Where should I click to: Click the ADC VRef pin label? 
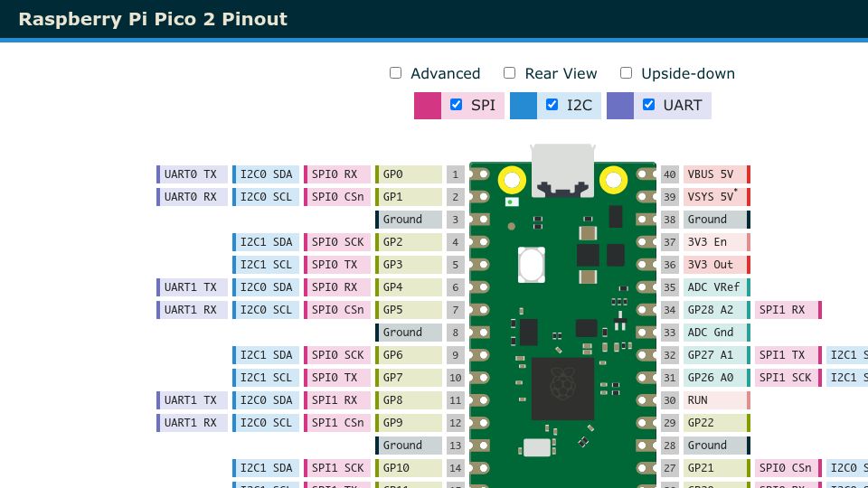tap(717, 287)
